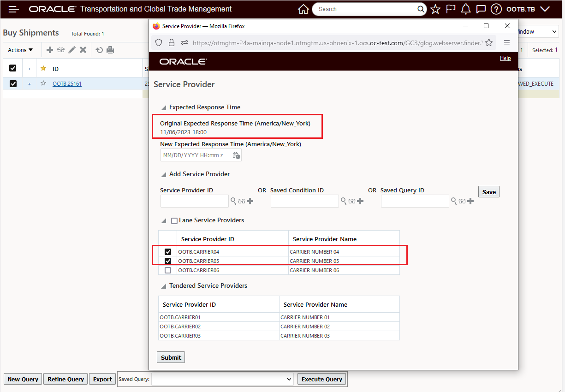Click OOTB.CARRIER01 in Tendered Service Providers
Viewport: 565px width, 392px height.
coord(180,317)
